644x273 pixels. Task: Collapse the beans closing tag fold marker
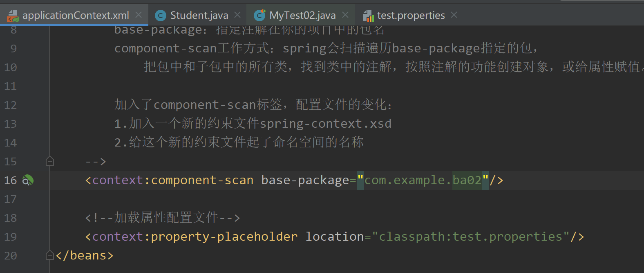[x=50, y=255]
